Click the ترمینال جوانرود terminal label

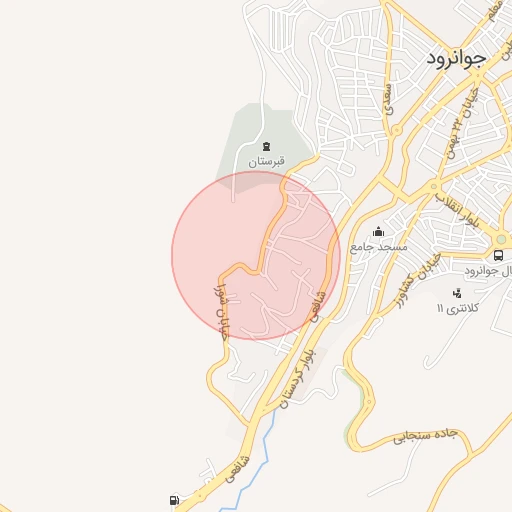tap(488, 271)
